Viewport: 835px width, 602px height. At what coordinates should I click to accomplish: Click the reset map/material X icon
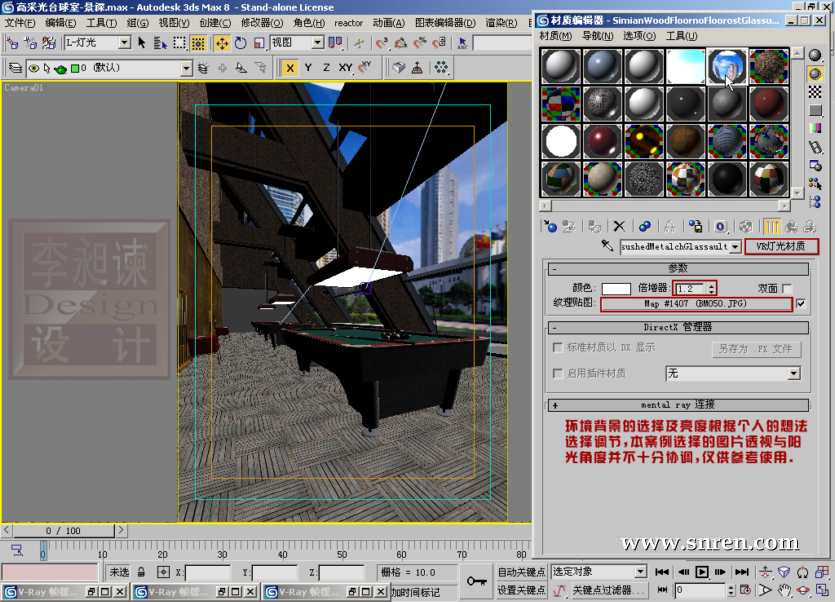pos(619,227)
